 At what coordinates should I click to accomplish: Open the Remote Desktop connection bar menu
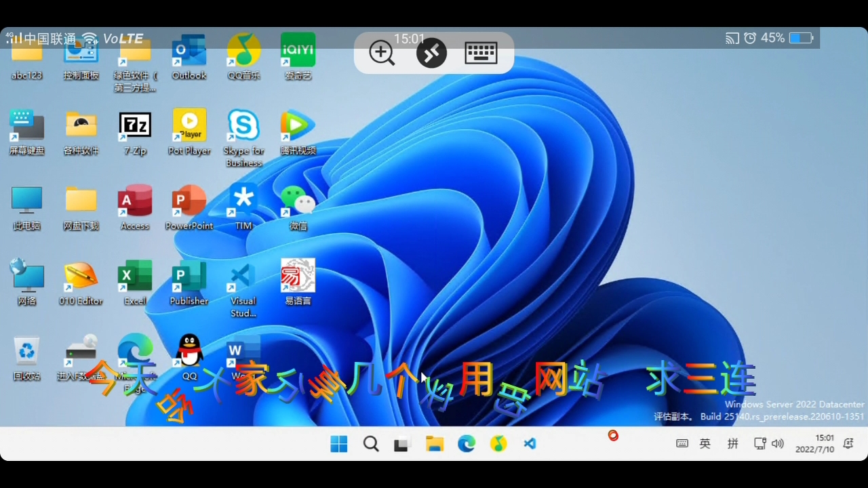click(x=431, y=52)
